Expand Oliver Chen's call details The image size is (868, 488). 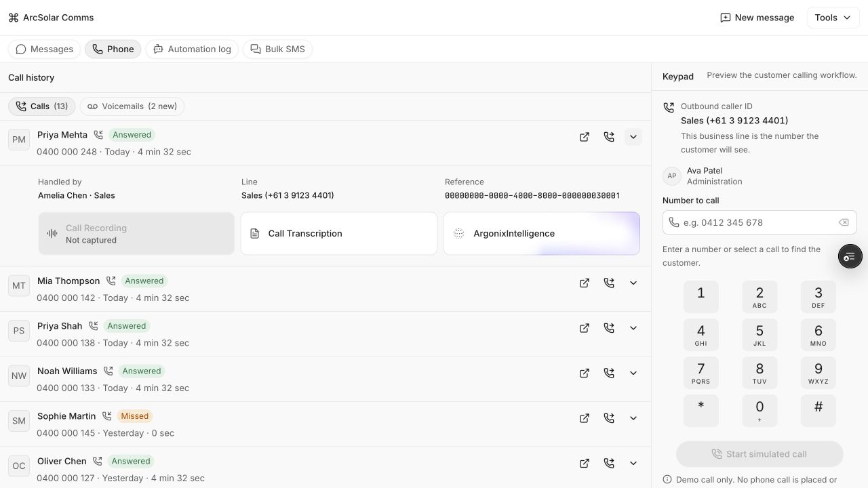(633, 464)
